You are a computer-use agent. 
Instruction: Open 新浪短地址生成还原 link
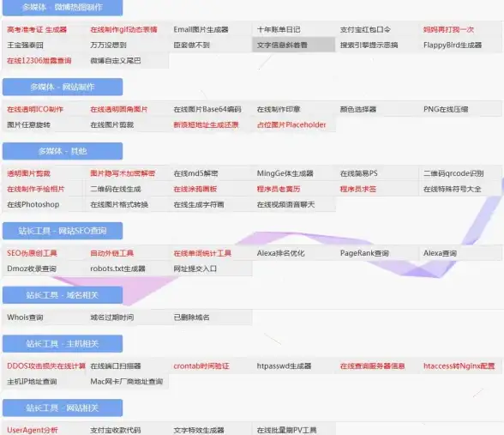tap(206, 125)
